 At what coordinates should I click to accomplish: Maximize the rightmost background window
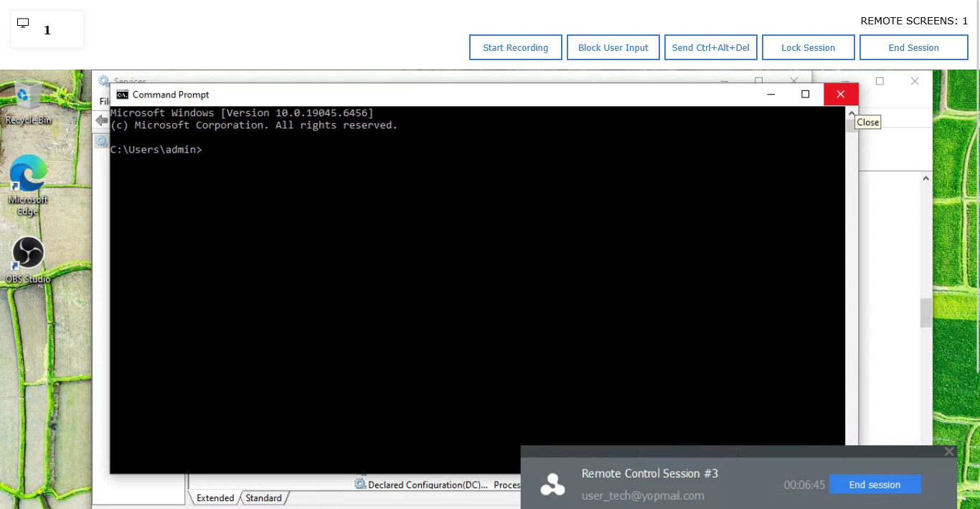point(880,81)
